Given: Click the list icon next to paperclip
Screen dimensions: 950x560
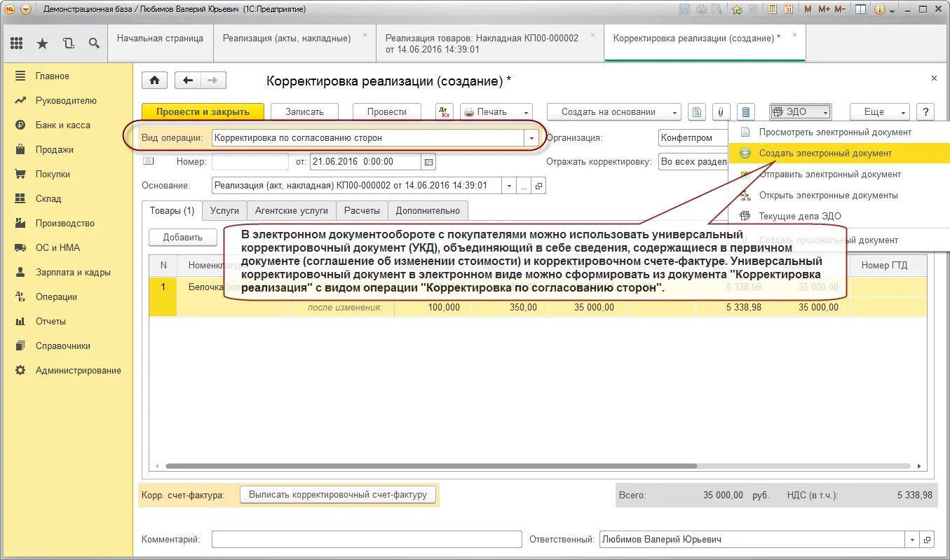Looking at the screenshot, I should click(x=745, y=111).
